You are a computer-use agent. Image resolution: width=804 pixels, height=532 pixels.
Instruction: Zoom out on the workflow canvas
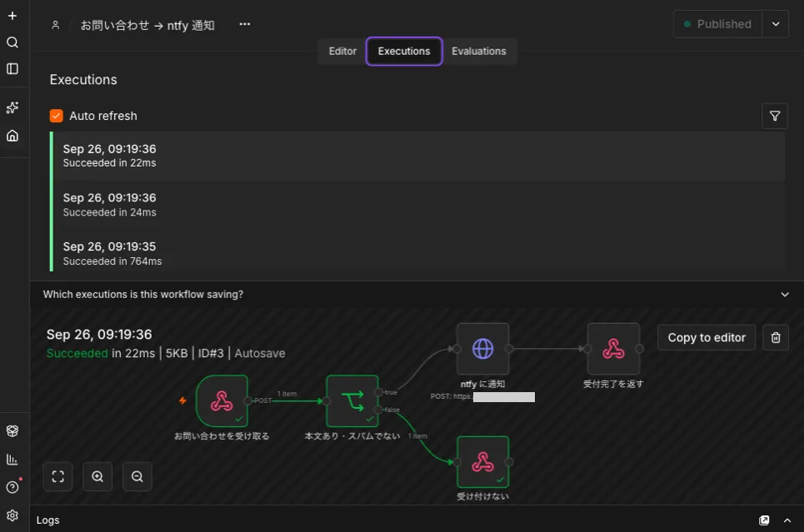tap(137, 477)
